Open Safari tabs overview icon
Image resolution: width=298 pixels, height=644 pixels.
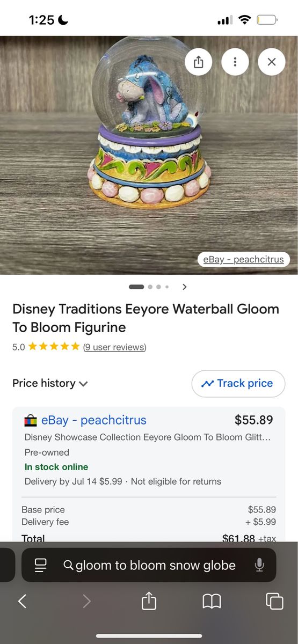274,601
